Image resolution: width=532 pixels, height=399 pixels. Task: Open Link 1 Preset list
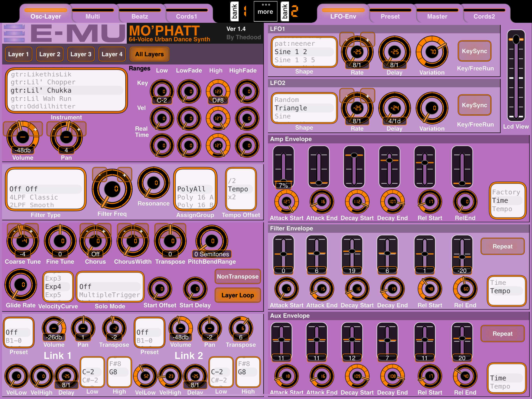coord(19,333)
